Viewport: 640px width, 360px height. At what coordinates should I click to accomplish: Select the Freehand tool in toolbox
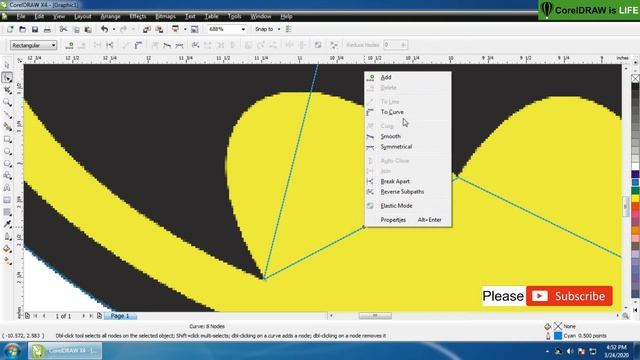(x=7, y=115)
